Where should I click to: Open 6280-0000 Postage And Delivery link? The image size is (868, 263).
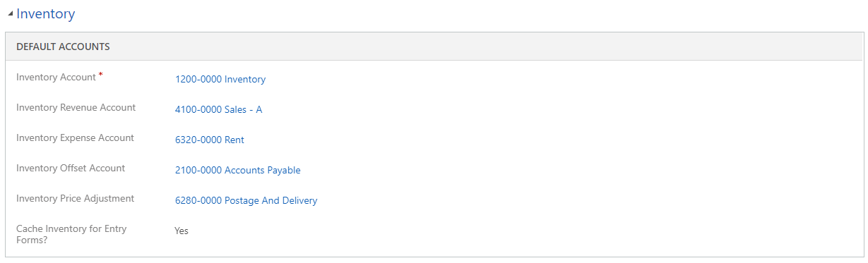[246, 200]
